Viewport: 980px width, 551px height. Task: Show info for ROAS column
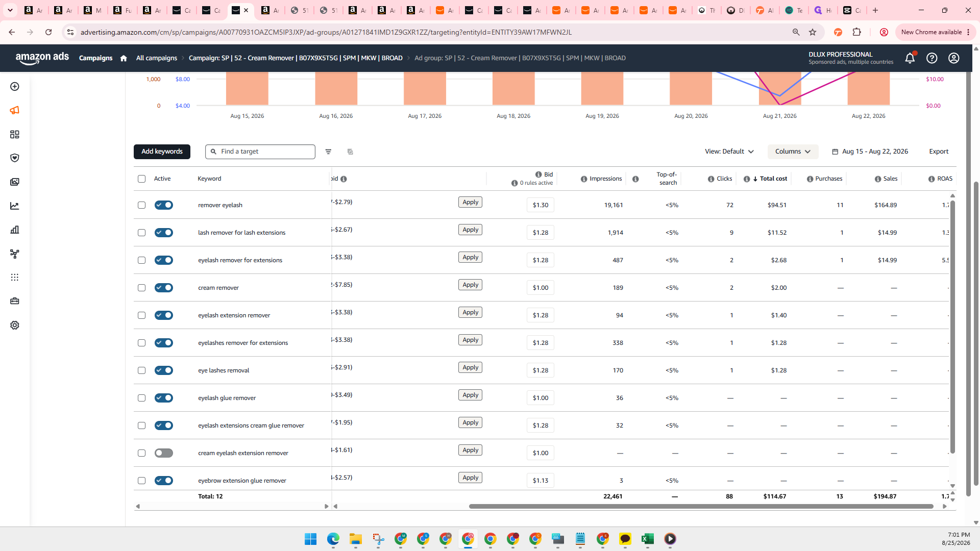(x=932, y=179)
